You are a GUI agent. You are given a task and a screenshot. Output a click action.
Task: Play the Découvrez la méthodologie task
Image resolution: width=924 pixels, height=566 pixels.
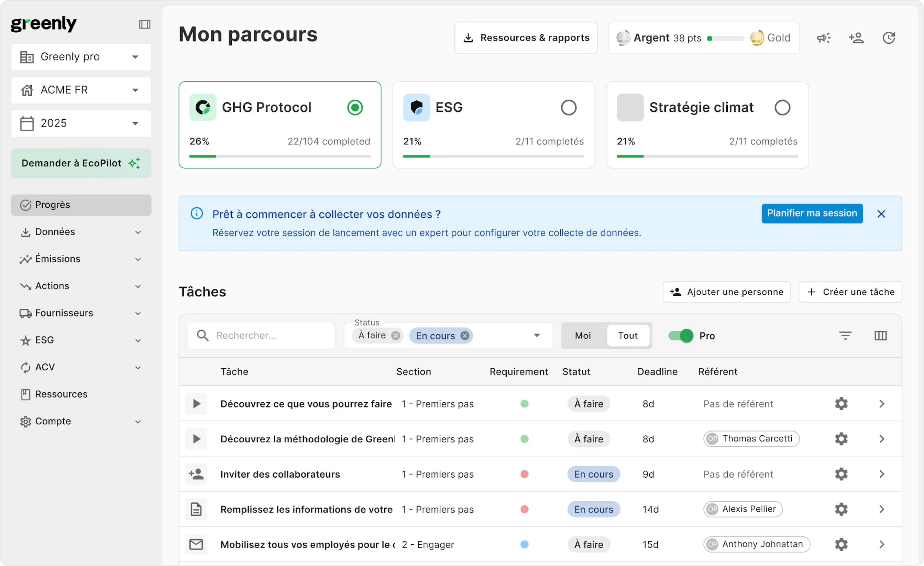[x=196, y=438]
